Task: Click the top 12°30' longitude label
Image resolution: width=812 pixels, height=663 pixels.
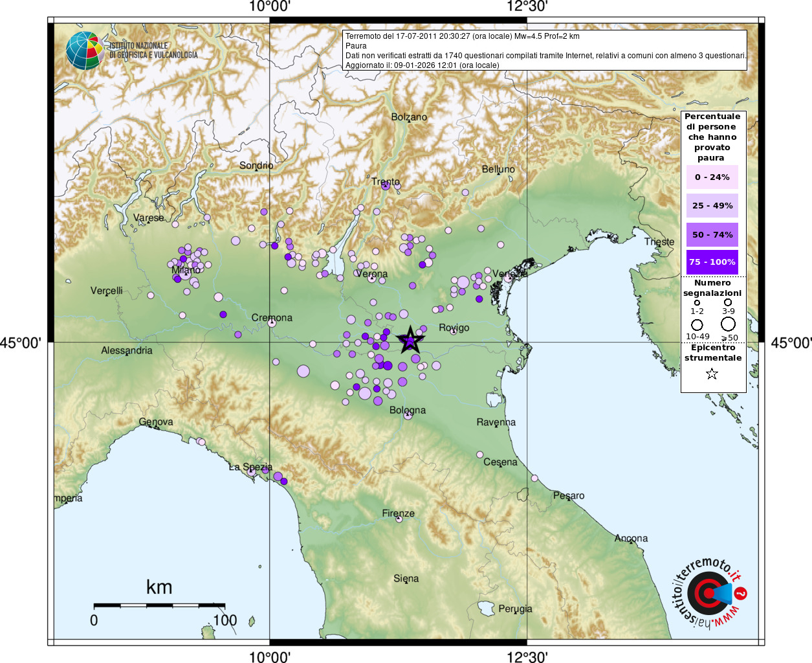Action: pyautogui.click(x=527, y=6)
